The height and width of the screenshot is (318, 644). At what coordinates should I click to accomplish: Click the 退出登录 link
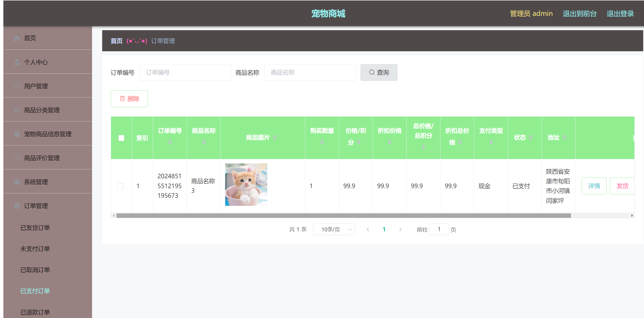coord(620,14)
